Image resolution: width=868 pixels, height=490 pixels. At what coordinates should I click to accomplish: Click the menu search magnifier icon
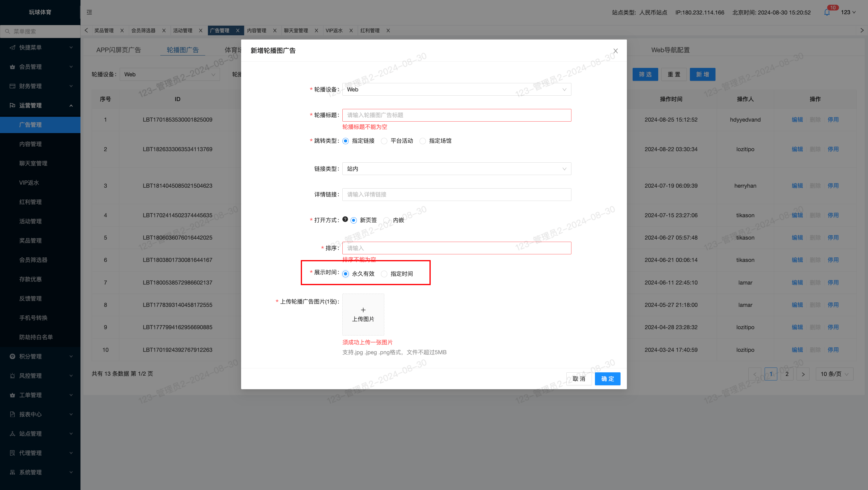click(x=8, y=31)
